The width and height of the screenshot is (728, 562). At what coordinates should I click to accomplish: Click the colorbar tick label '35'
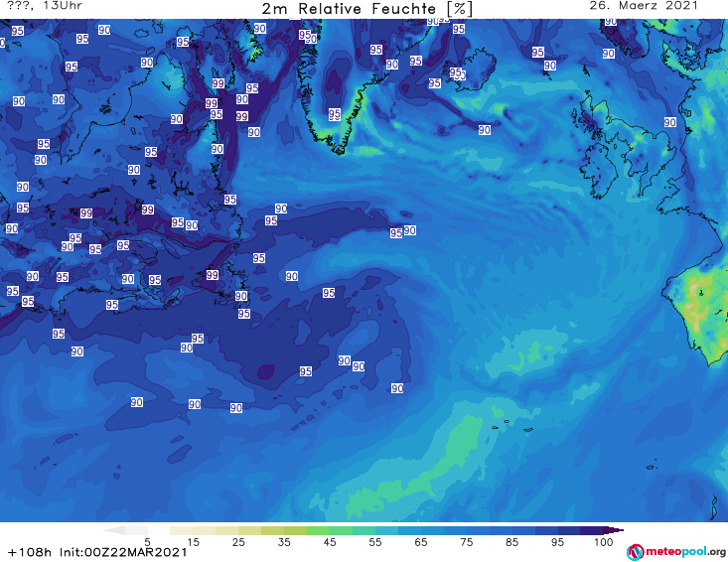click(284, 541)
